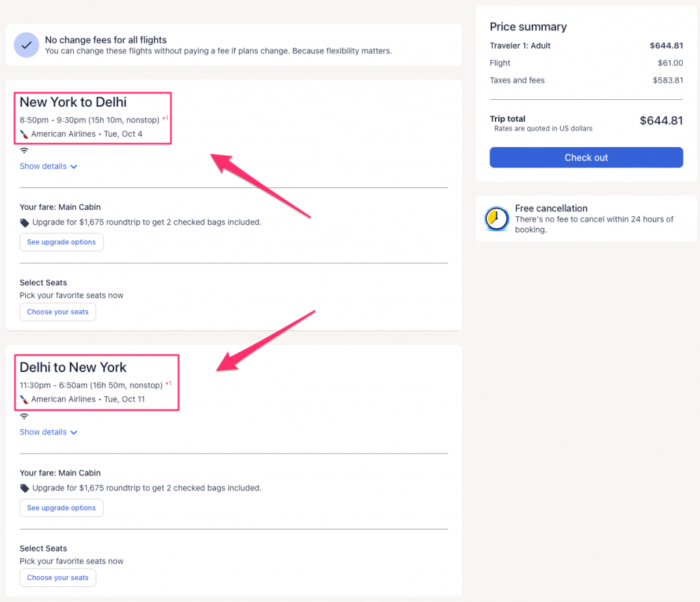Click tag icon beside return flight upgrade offer
Screen dimensions: 700x602
click(x=25, y=488)
